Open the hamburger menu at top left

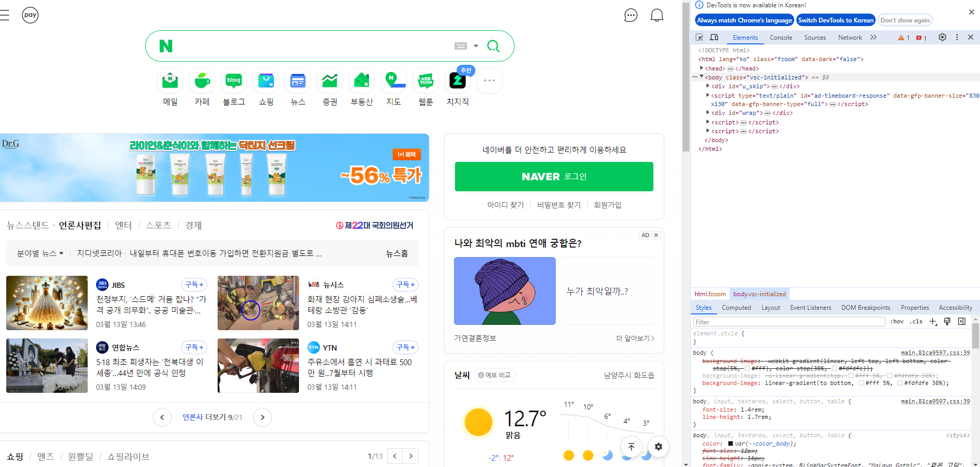coord(5,15)
